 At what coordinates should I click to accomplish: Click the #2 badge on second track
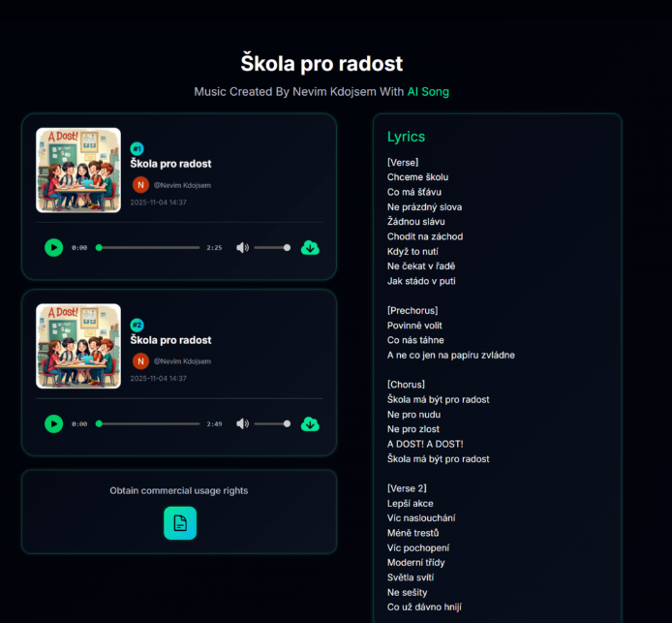click(x=137, y=326)
